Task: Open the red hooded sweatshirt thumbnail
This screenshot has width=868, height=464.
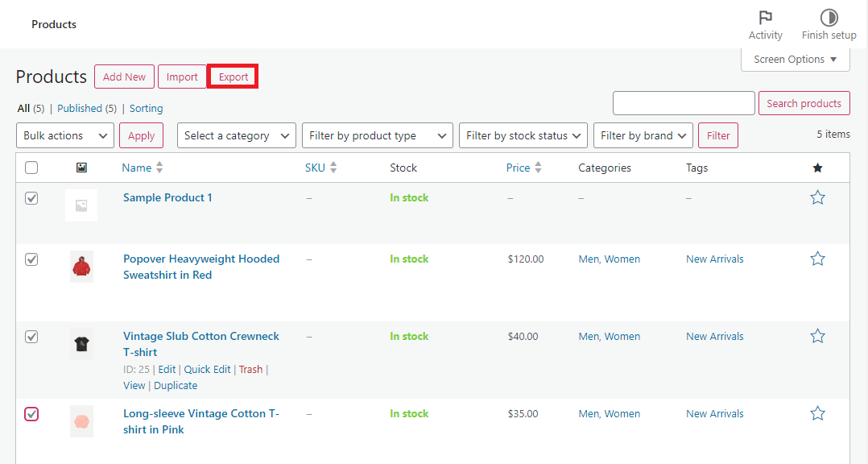Action: click(x=81, y=267)
